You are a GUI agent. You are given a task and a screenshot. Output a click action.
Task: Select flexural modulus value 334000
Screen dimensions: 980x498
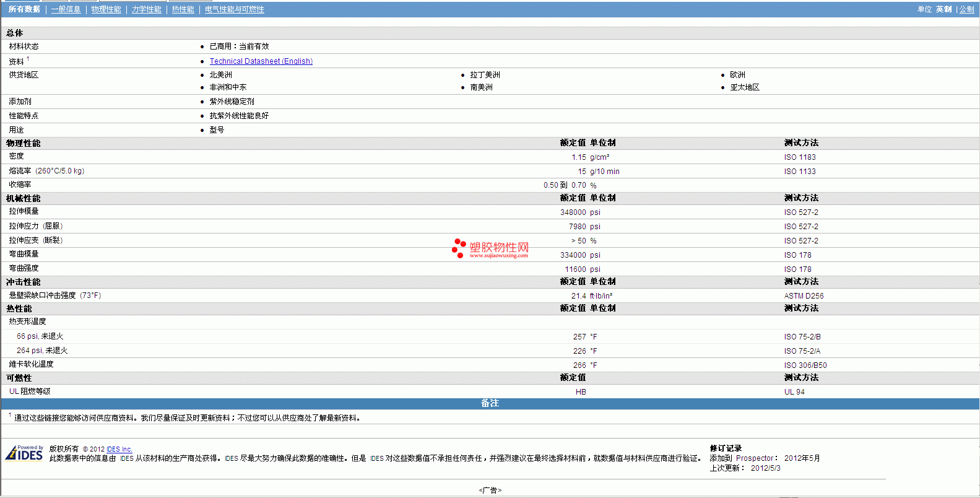coord(573,255)
